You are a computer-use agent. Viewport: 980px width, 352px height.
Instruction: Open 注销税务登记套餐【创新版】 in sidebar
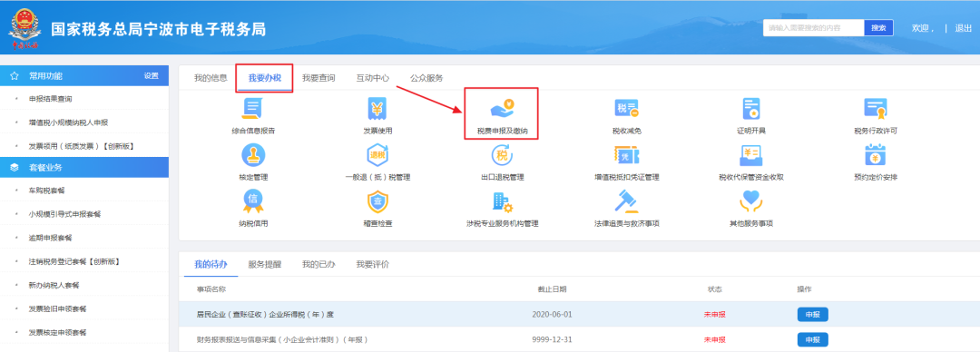[x=73, y=261]
